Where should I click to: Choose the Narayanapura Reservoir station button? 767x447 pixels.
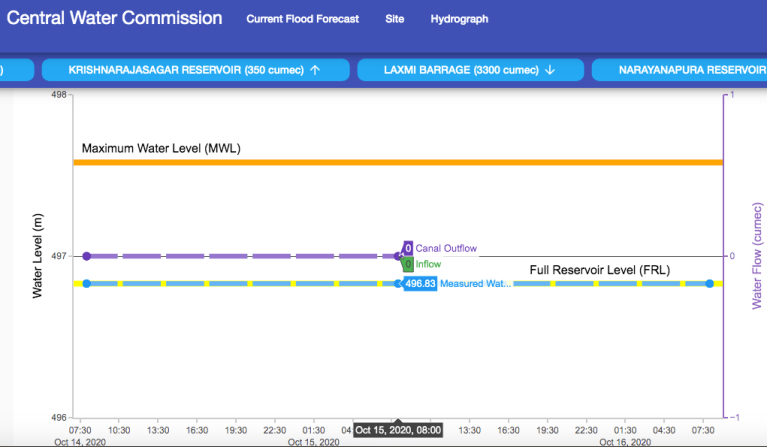pos(678,70)
